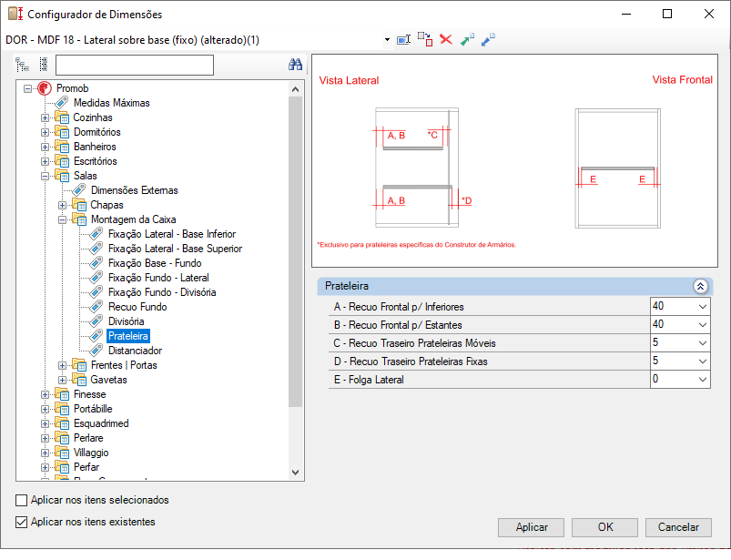Collapse the Promob root node

pos(27,88)
